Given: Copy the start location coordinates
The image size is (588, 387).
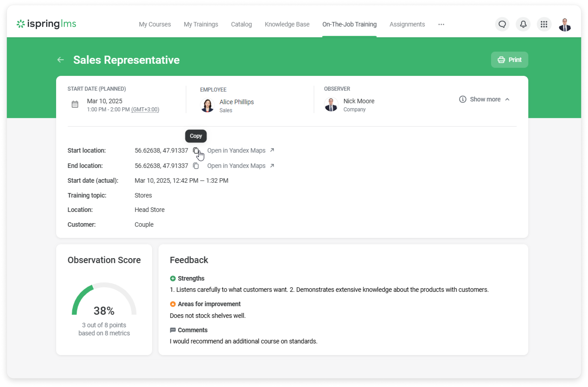Looking at the screenshot, I should [196, 151].
